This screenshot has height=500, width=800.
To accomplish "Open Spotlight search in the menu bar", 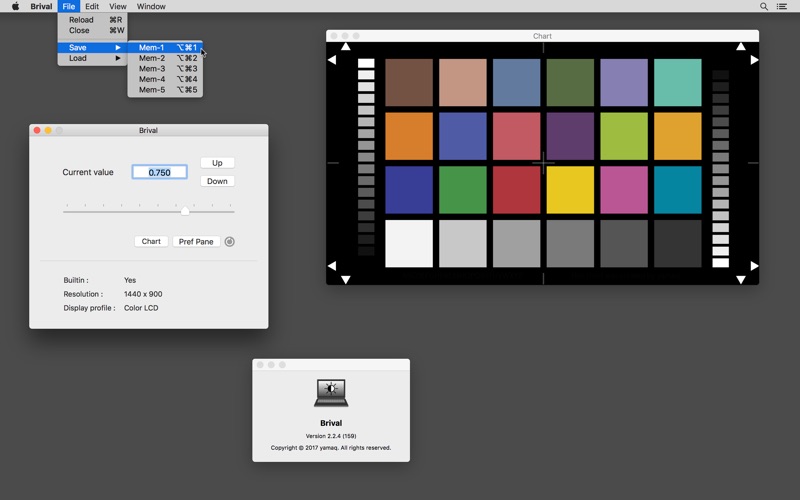I will point(764,6).
